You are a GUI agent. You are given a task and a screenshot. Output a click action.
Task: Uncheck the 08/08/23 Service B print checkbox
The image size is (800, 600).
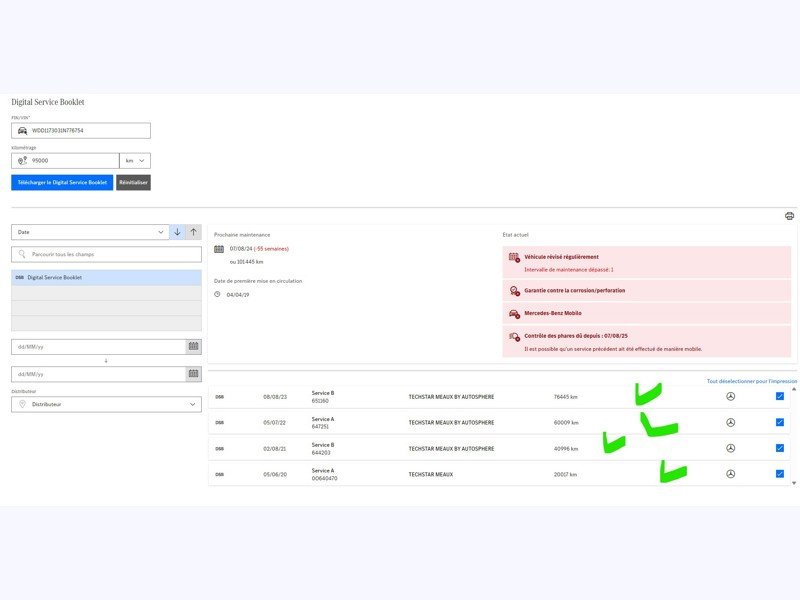[779, 397]
